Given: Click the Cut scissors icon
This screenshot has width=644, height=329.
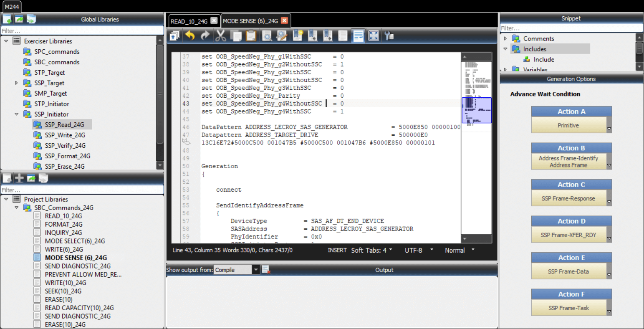Looking at the screenshot, I should click(x=220, y=36).
